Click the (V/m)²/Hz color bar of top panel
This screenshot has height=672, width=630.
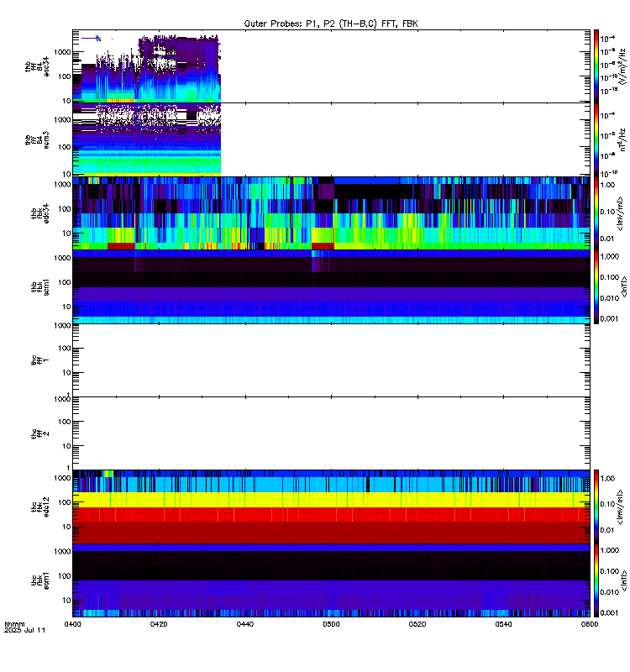pos(596,66)
